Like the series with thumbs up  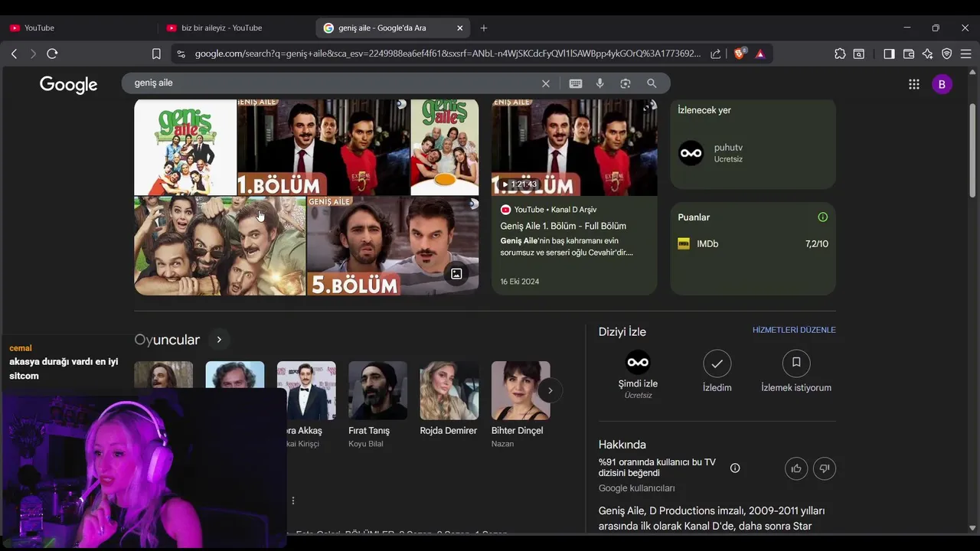coord(796,468)
